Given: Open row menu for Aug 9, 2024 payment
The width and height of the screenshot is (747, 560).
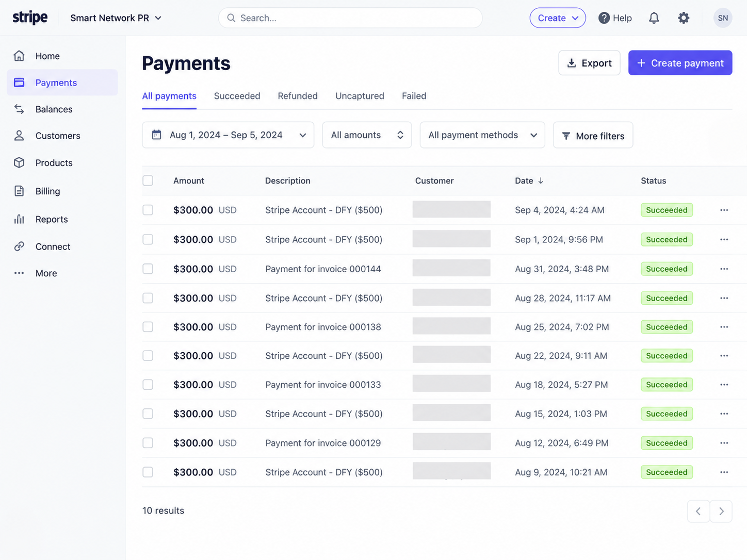Looking at the screenshot, I should tap(724, 472).
